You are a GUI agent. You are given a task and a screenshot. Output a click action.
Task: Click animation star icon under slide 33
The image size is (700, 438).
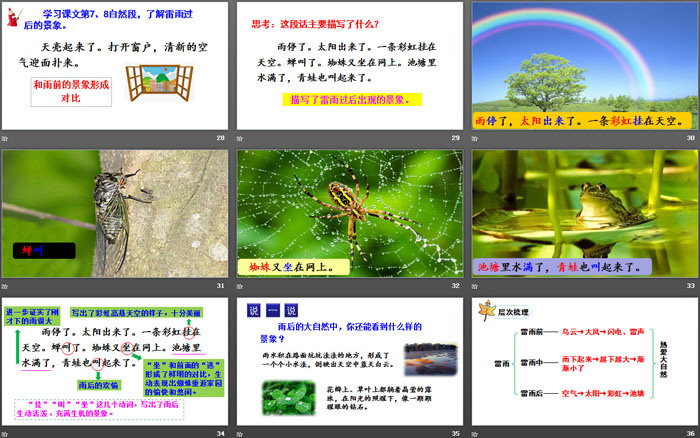[x=475, y=286]
